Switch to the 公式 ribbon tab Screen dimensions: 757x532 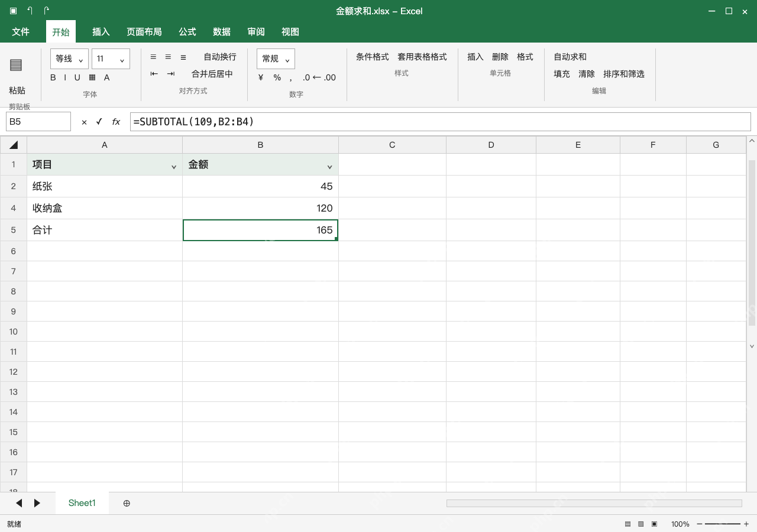click(187, 32)
